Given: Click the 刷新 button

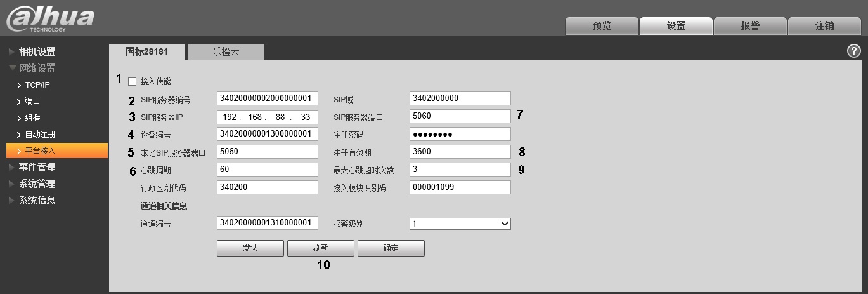Looking at the screenshot, I should 320,248.
